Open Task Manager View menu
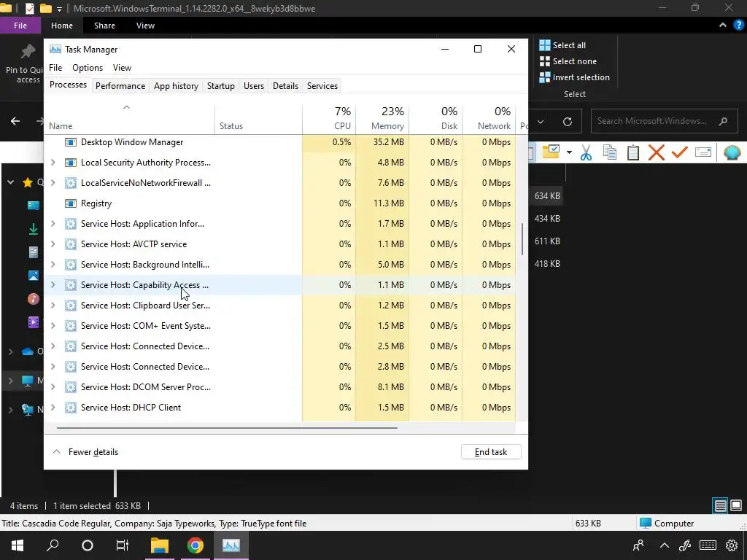 tap(122, 68)
